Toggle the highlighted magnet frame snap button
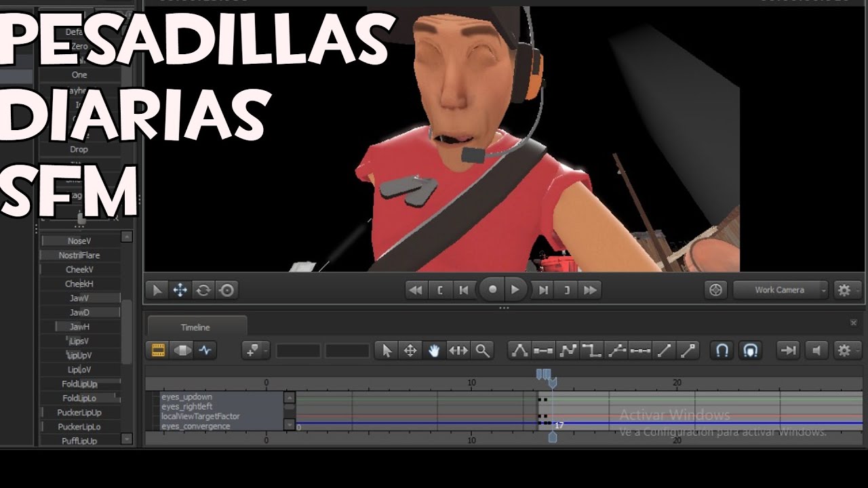 pyautogui.click(x=750, y=350)
